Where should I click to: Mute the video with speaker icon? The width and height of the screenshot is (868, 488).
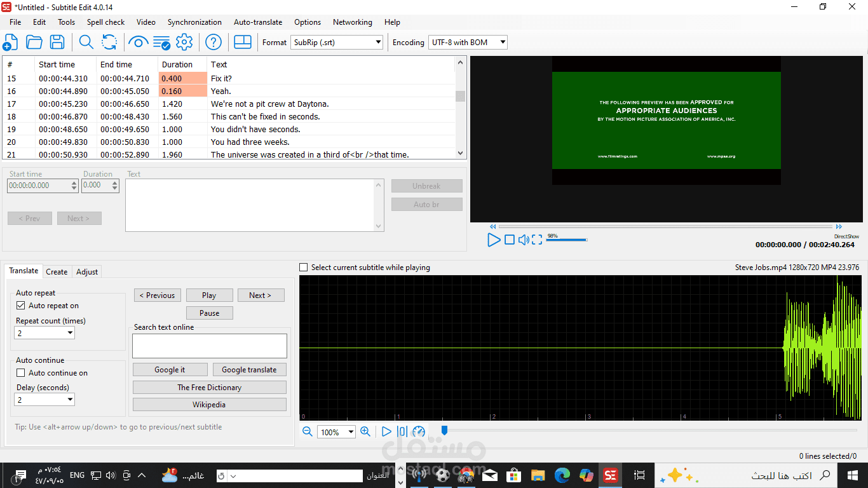524,240
